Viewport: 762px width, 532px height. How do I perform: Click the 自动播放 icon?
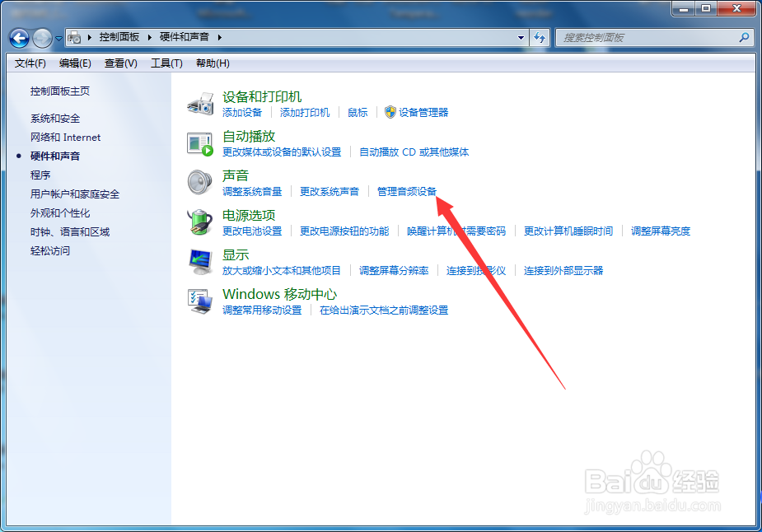tap(199, 142)
